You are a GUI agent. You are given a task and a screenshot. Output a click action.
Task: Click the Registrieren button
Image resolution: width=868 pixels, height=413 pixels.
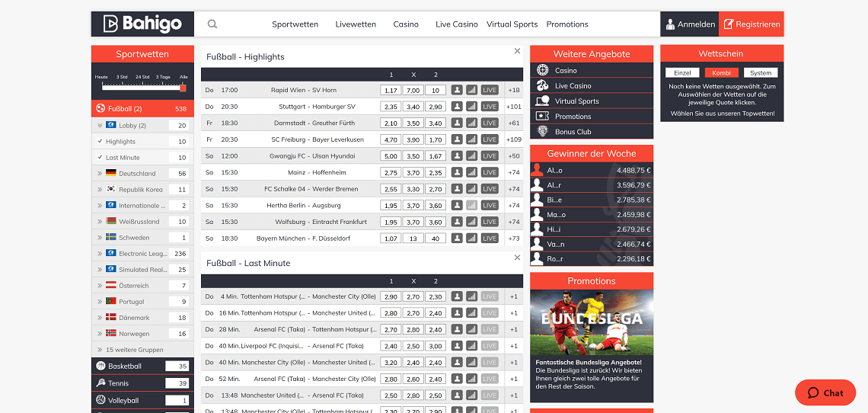pos(752,24)
